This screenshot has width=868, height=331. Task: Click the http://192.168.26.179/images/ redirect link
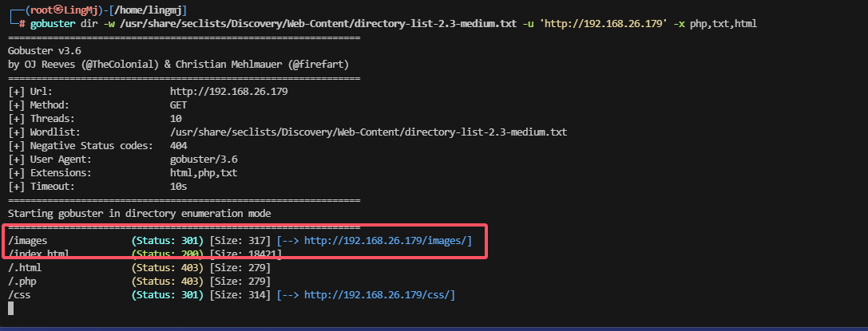click(x=388, y=240)
